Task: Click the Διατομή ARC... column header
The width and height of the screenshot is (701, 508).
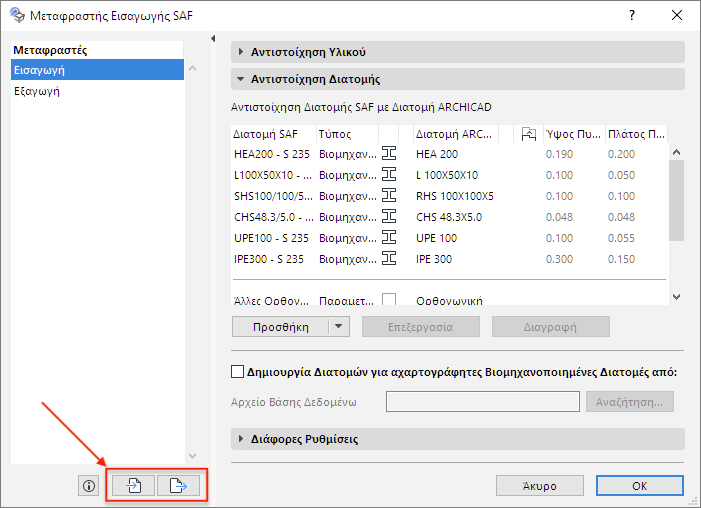Action: 456,134
